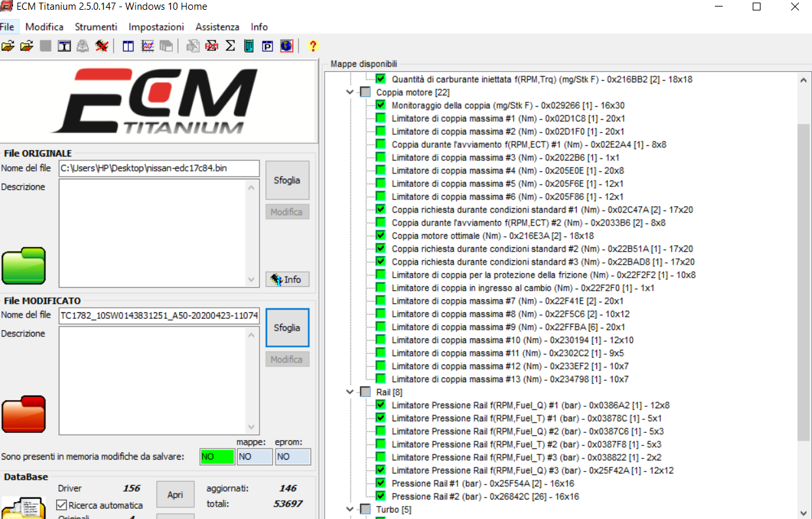Open the Modifica menu

[44, 27]
